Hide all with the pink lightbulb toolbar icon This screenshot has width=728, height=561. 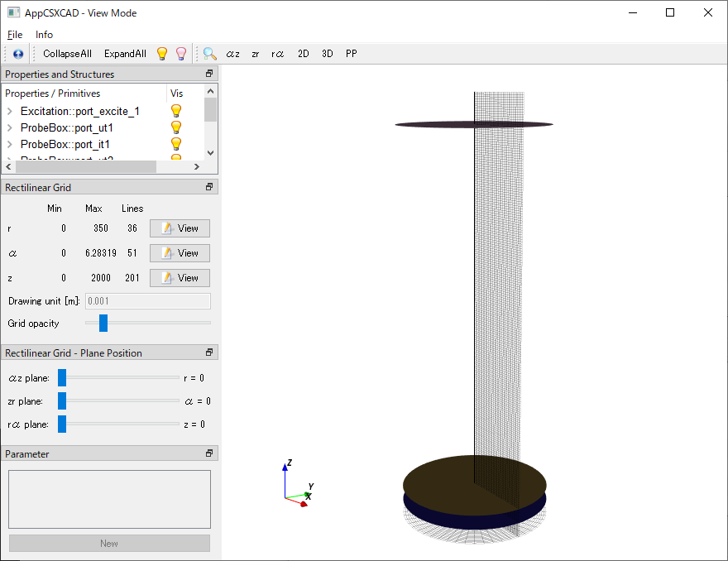(181, 54)
